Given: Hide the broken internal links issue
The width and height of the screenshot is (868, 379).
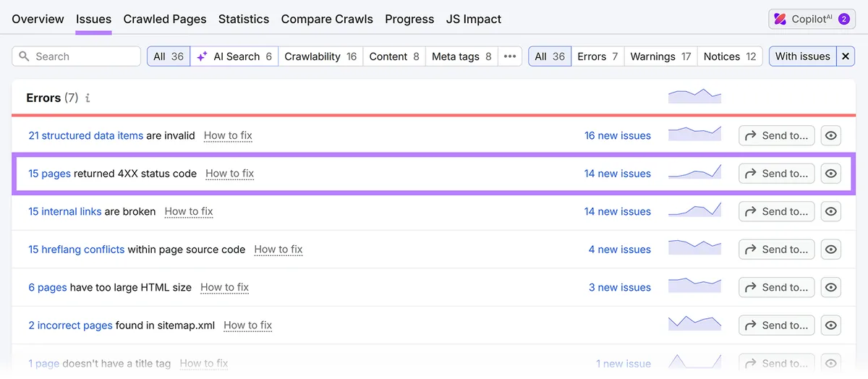Looking at the screenshot, I should tap(831, 211).
